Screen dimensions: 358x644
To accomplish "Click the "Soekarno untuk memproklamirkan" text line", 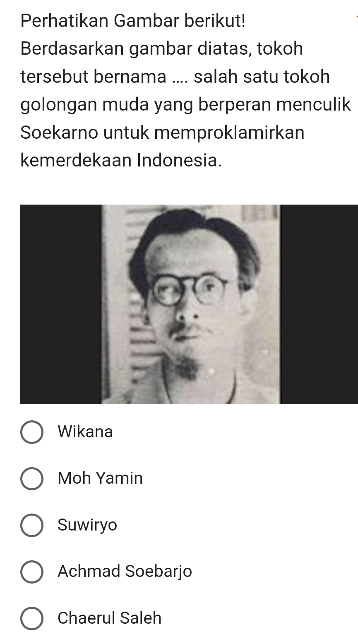I will pos(162,133).
